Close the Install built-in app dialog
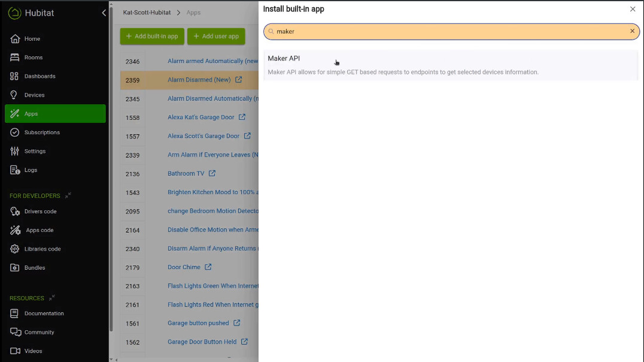Screen dimensions: 644x362 (633, 9)
